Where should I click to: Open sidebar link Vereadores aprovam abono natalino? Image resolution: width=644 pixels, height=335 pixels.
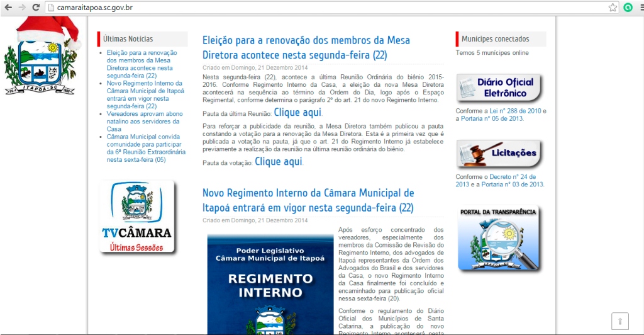coord(145,122)
